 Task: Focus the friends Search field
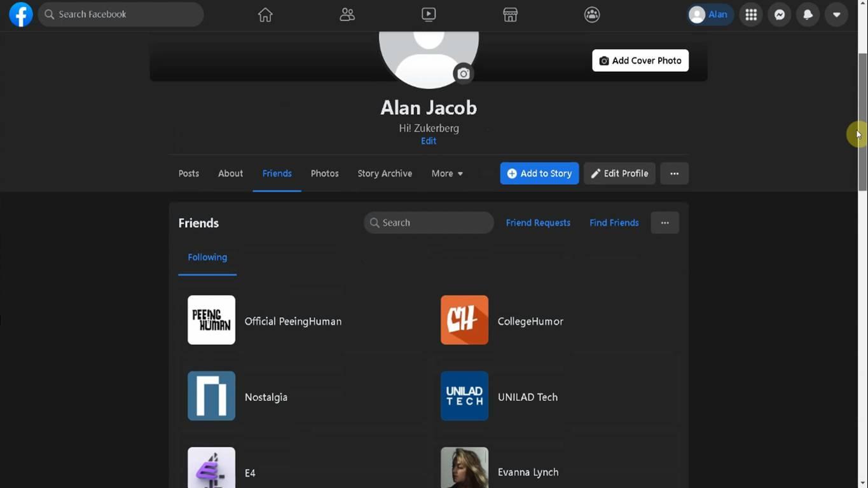(429, 222)
